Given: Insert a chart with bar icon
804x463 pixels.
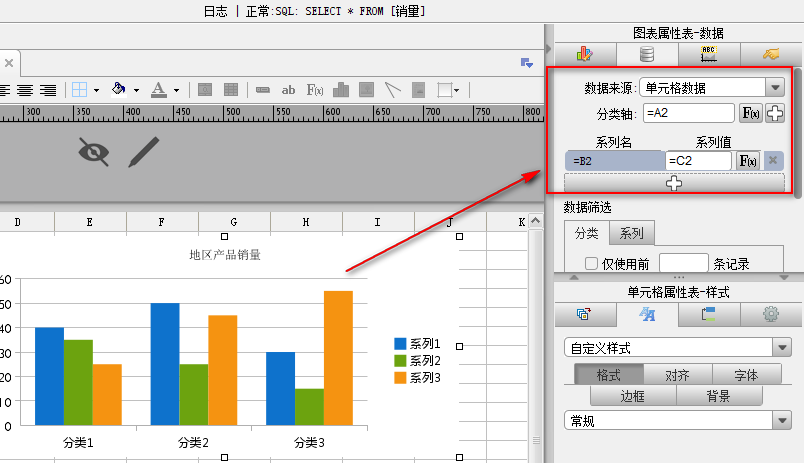Looking at the screenshot, I should tap(341, 90).
